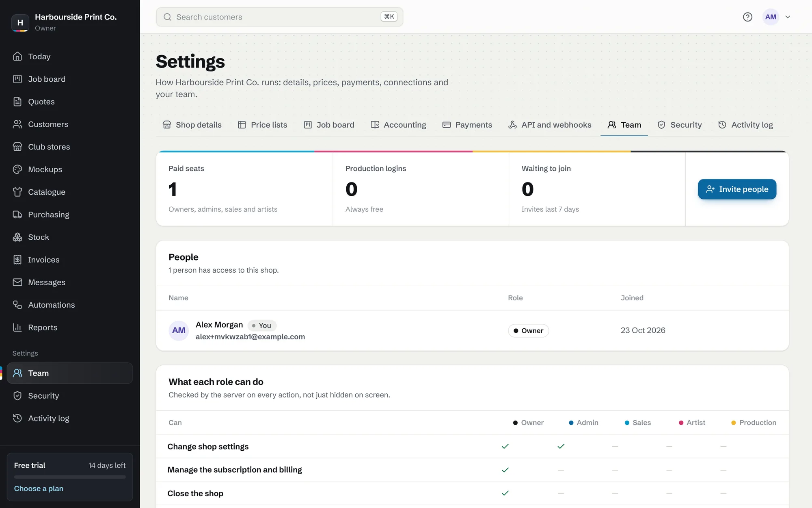The width and height of the screenshot is (812, 508).
Task: Click the free trial progress bar
Action: (x=70, y=477)
